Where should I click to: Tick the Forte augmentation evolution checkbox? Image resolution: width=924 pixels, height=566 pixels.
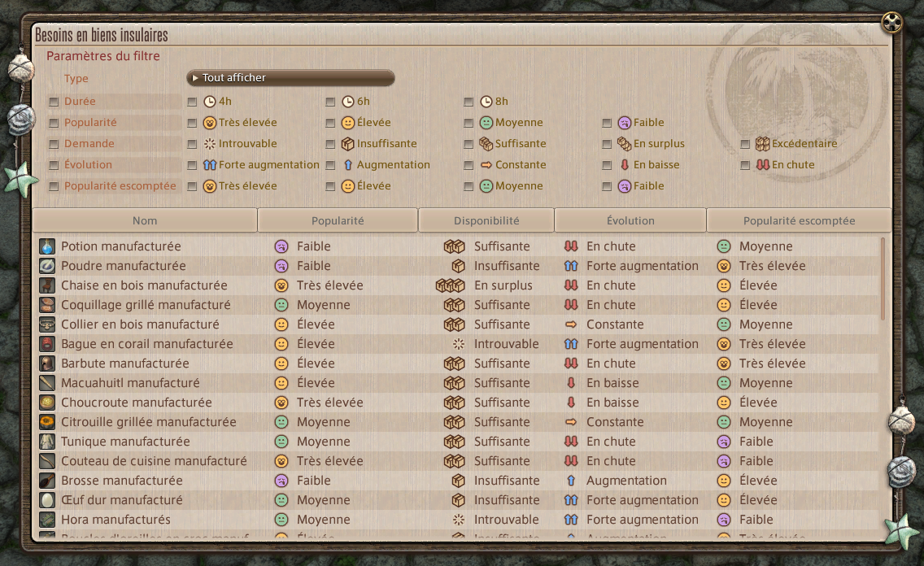pyautogui.click(x=192, y=166)
